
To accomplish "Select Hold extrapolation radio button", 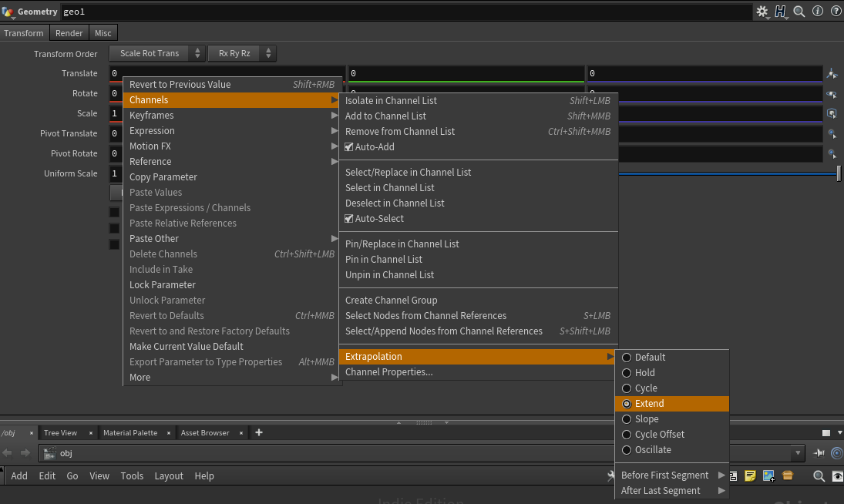I will [627, 373].
